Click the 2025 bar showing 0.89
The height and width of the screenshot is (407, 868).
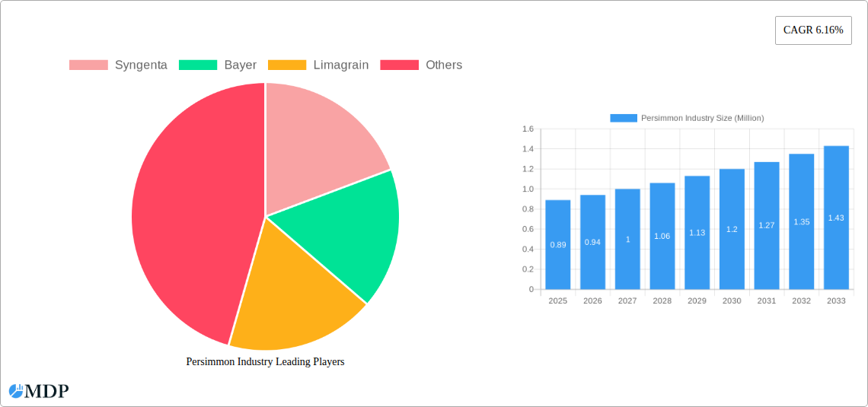[x=558, y=244]
